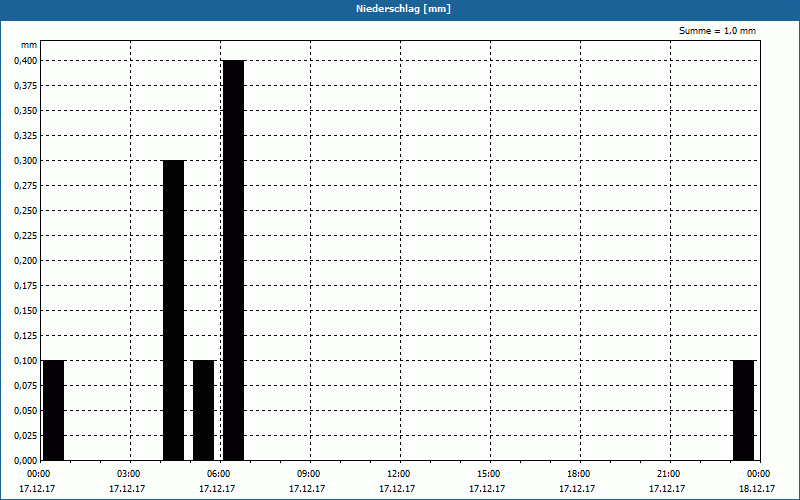Click the 0,125 y-axis label

tap(25, 336)
